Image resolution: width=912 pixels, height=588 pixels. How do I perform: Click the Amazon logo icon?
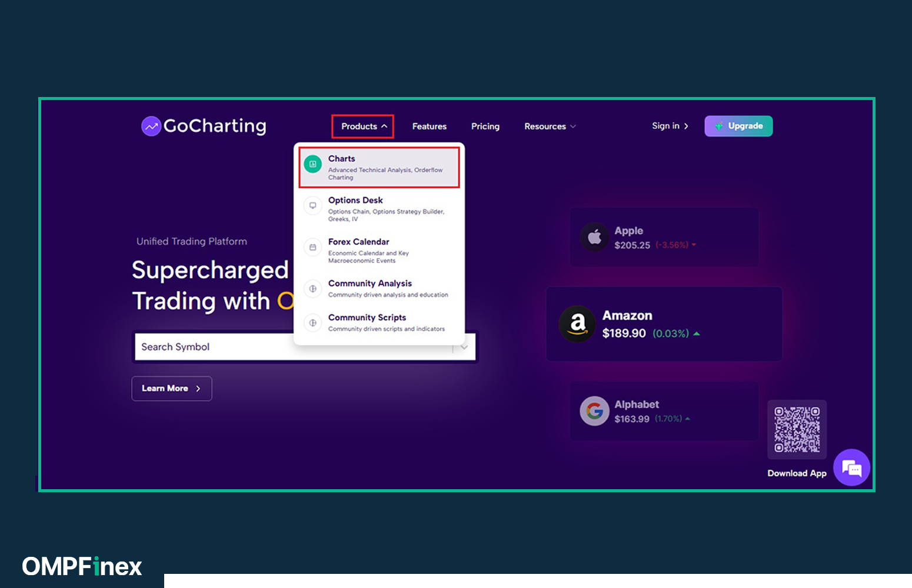[x=577, y=324]
